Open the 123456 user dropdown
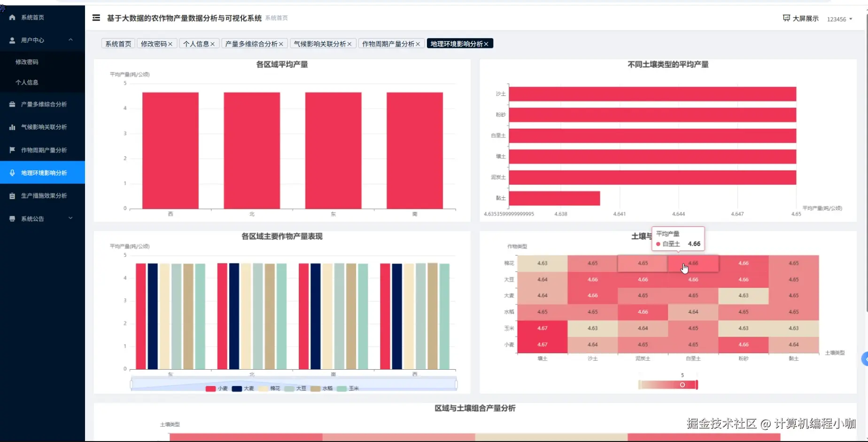868x442 pixels. (839, 19)
